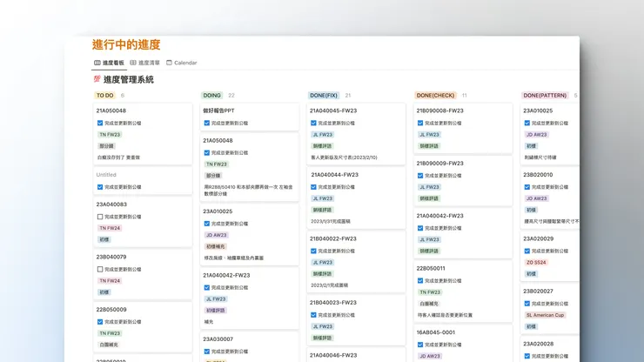644x362 pixels.
Task: Toggle the checkbox on card 23A020029
Action: pyautogui.click(x=527, y=251)
